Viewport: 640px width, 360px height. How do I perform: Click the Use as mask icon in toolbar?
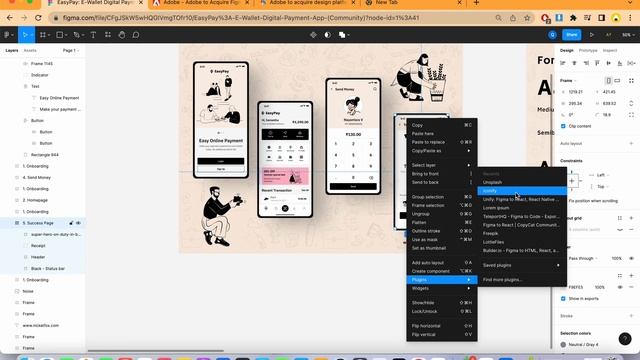pos(327,35)
